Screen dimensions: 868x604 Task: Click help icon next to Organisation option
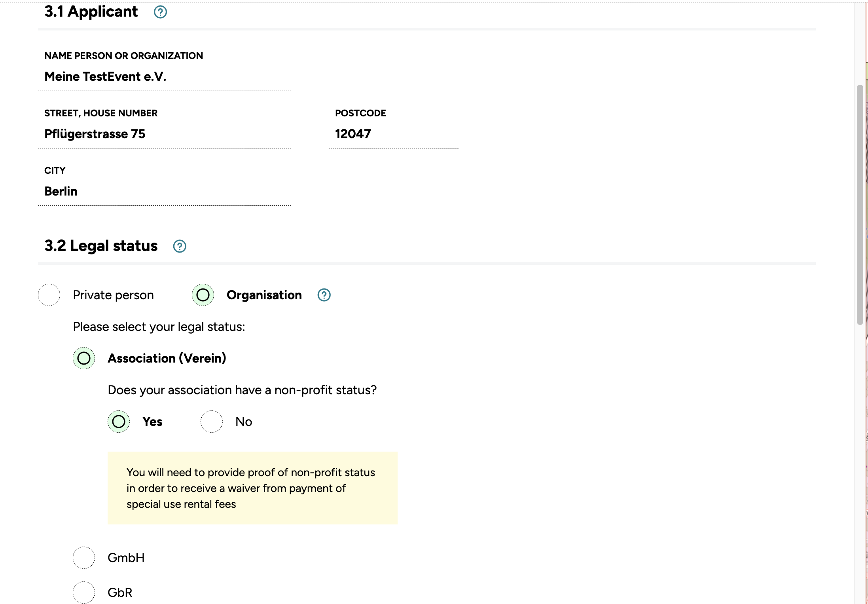point(324,295)
